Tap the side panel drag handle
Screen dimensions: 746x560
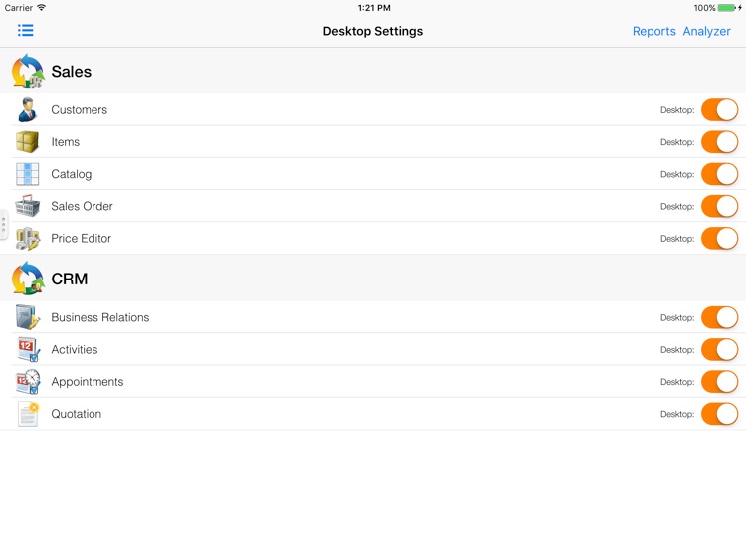(x=3, y=224)
